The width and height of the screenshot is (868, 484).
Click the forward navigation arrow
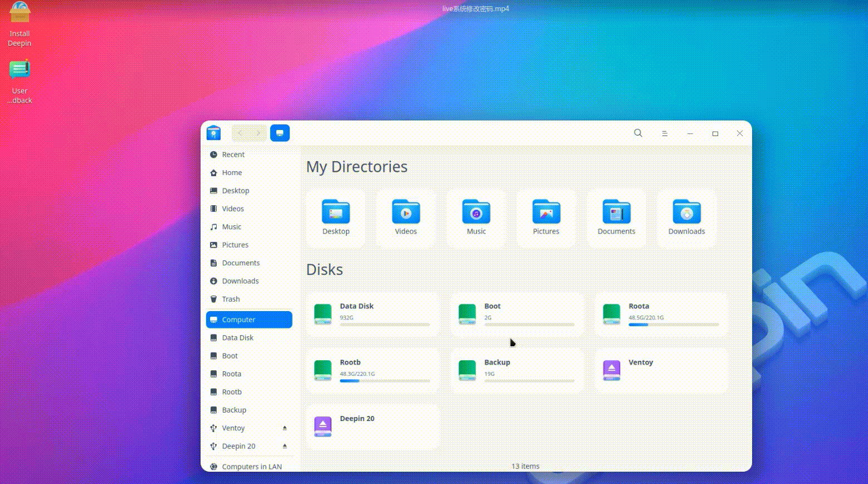(258, 133)
